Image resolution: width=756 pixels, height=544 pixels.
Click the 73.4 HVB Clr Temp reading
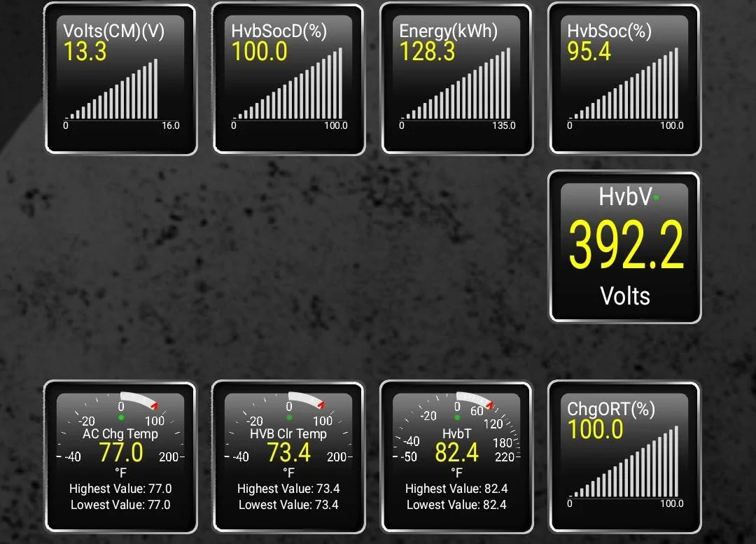289,452
